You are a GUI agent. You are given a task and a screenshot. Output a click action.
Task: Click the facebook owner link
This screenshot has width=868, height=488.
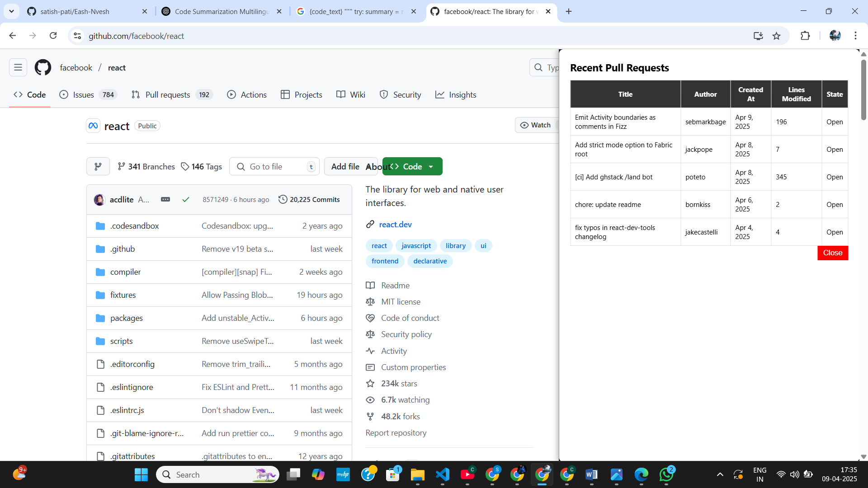point(76,67)
